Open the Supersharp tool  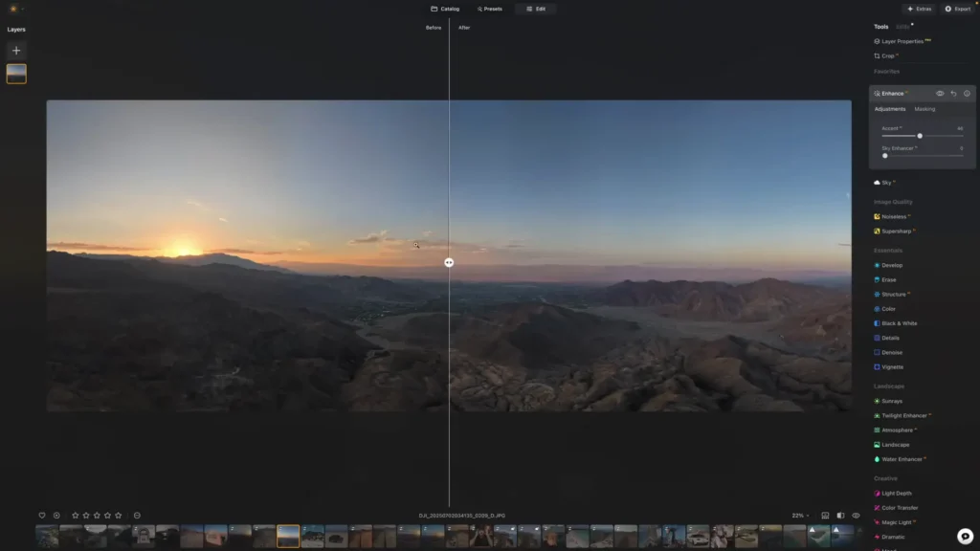point(898,231)
